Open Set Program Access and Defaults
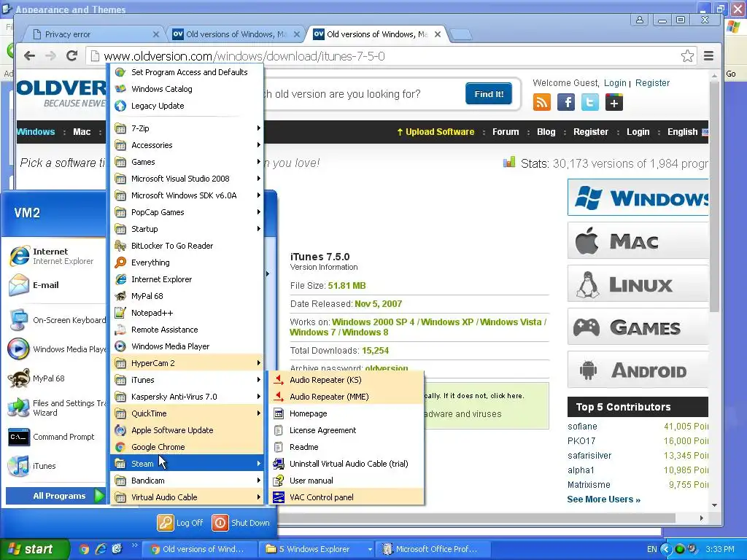This screenshot has height=560, width=747. [187, 72]
